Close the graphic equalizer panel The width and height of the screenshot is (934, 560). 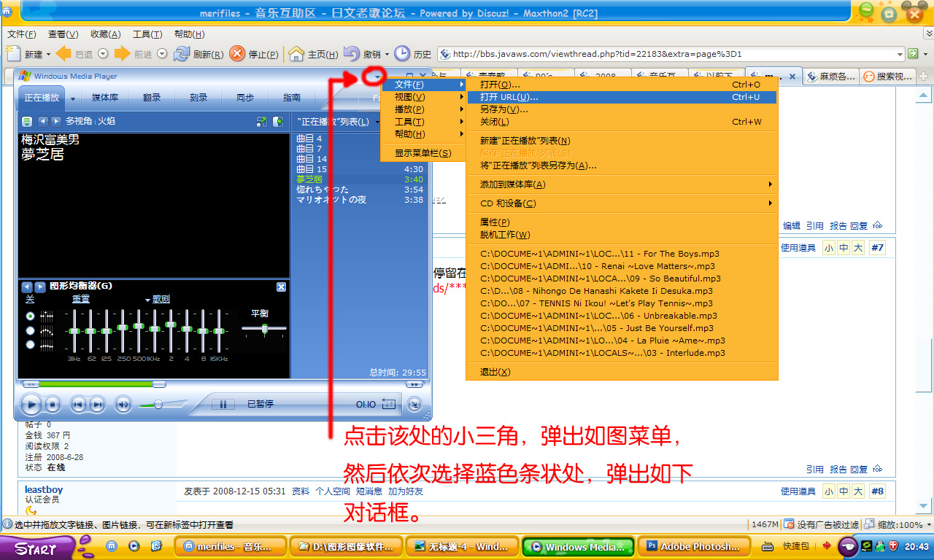coord(281,287)
